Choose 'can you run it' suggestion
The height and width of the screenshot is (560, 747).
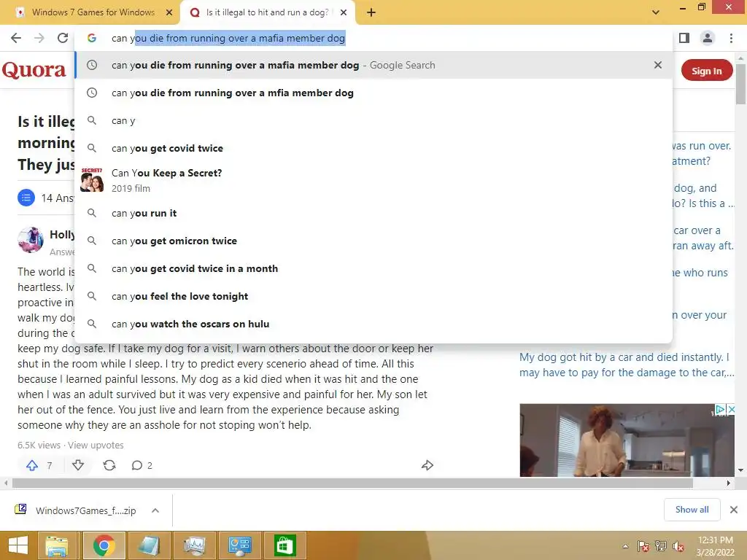tap(373, 214)
